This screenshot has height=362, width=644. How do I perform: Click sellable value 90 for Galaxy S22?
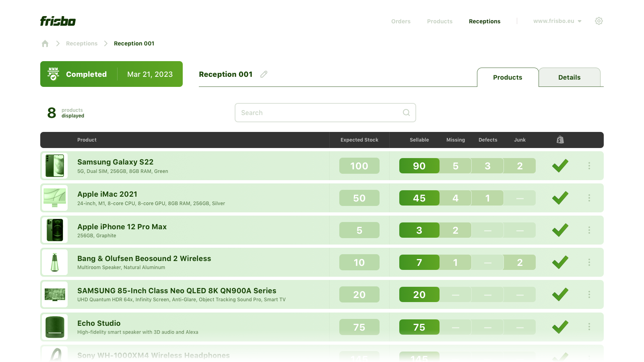click(419, 166)
